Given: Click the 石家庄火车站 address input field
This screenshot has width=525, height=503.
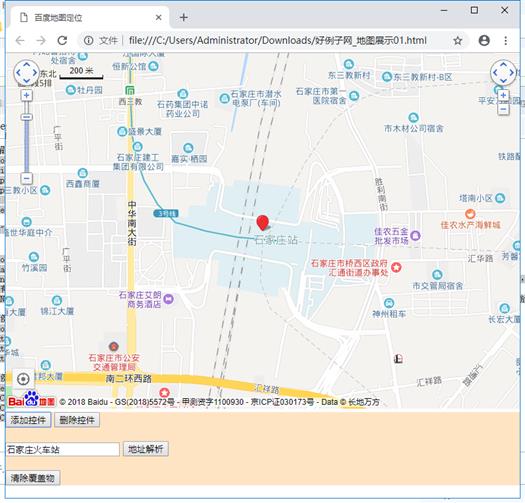Looking at the screenshot, I should pyautogui.click(x=63, y=449).
